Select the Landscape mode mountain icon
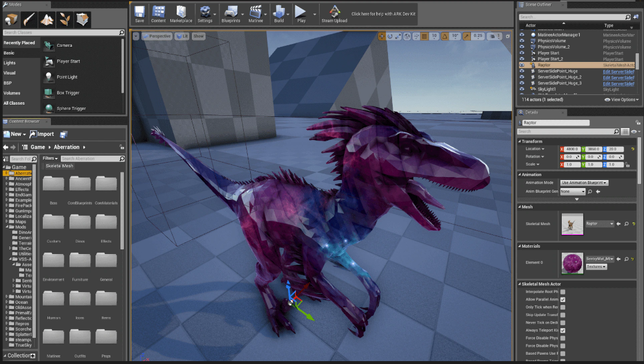The image size is (644, 364). (x=47, y=19)
